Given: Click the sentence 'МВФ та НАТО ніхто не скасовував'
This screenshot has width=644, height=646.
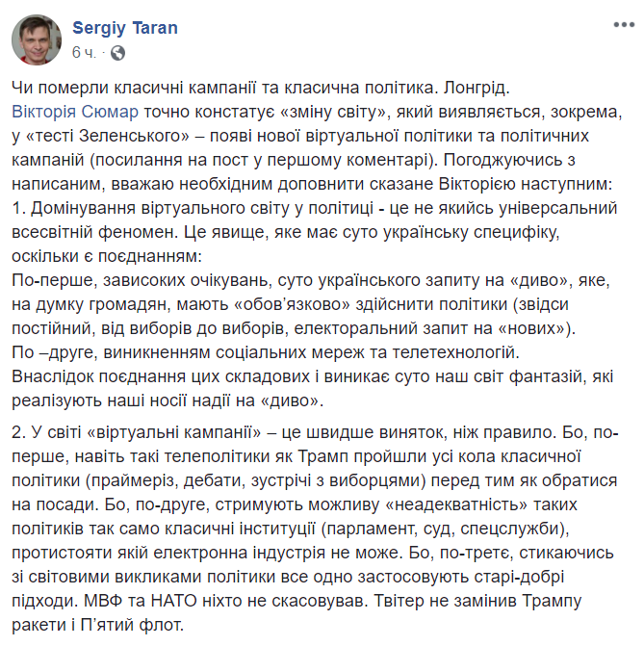Looking at the screenshot, I should click(x=225, y=601).
